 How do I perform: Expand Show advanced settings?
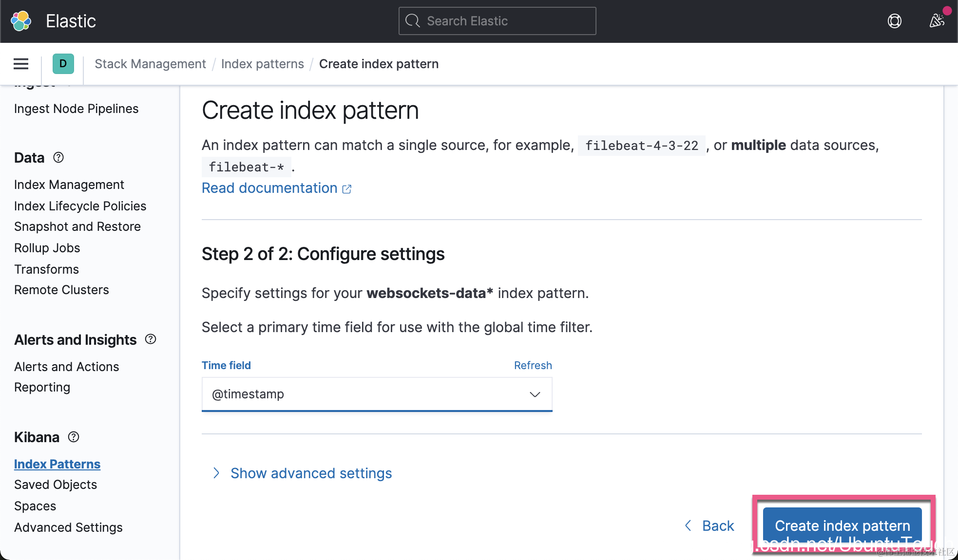(310, 473)
